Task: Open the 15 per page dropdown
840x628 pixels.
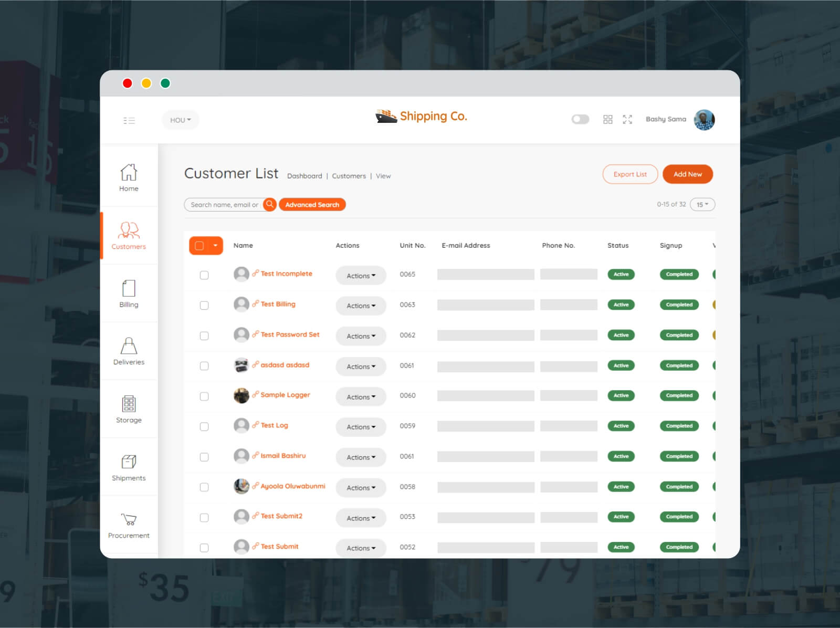Action: pos(702,204)
